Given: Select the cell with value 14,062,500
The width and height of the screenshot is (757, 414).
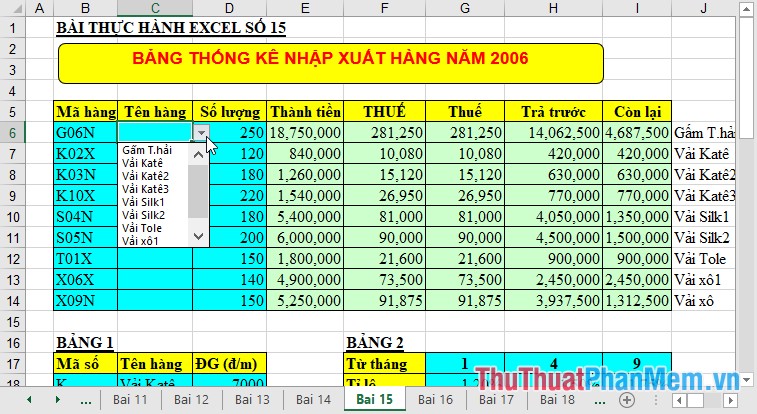Looking at the screenshot, I should coord(553,133).
